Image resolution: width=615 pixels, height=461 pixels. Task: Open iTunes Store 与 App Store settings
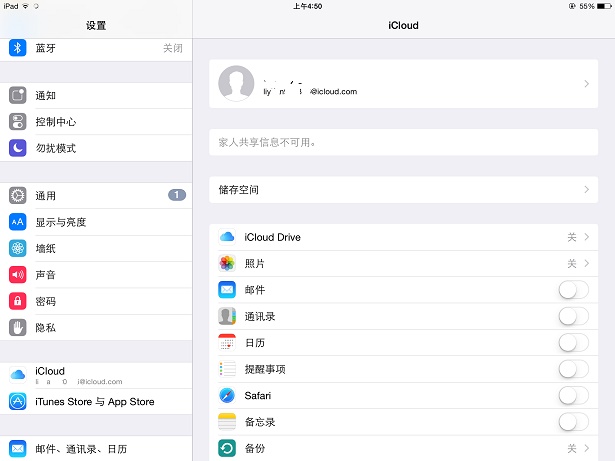(96, 401)
